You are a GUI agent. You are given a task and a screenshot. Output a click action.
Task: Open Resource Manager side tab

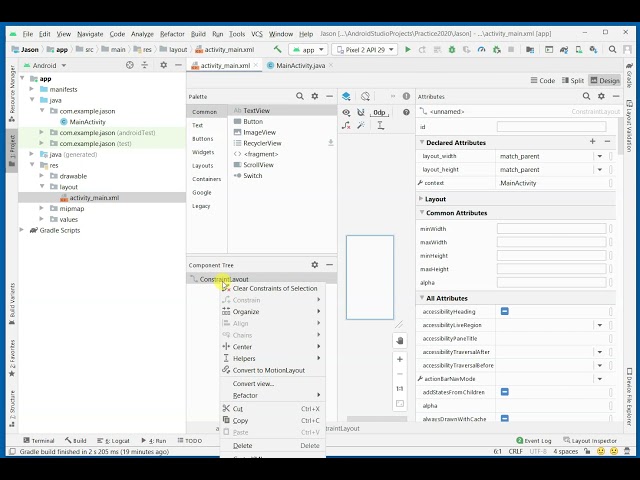pos(12,93)
